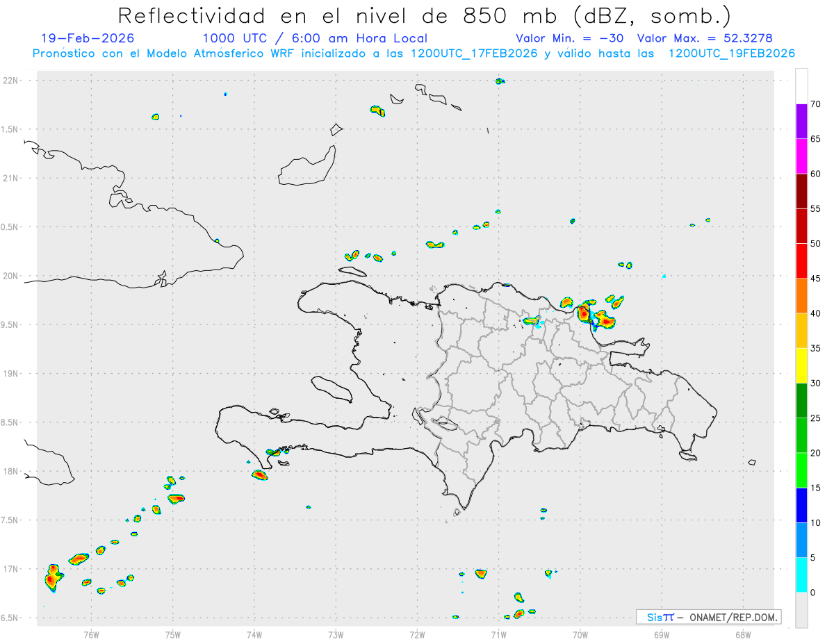Viewport: 834px width, 644px height.
Task: Select the gold 35–40 dBZ colorbar segment
Action: tap(801, 331)
